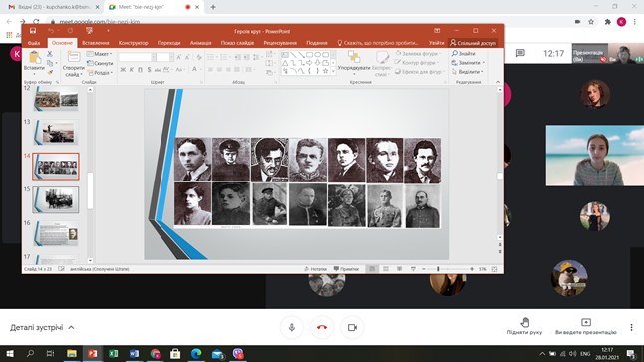The width and height of the screenshot is (644, 362).
Task: Toggle the Примітки comments pane
Action: (x=346, y=269)
